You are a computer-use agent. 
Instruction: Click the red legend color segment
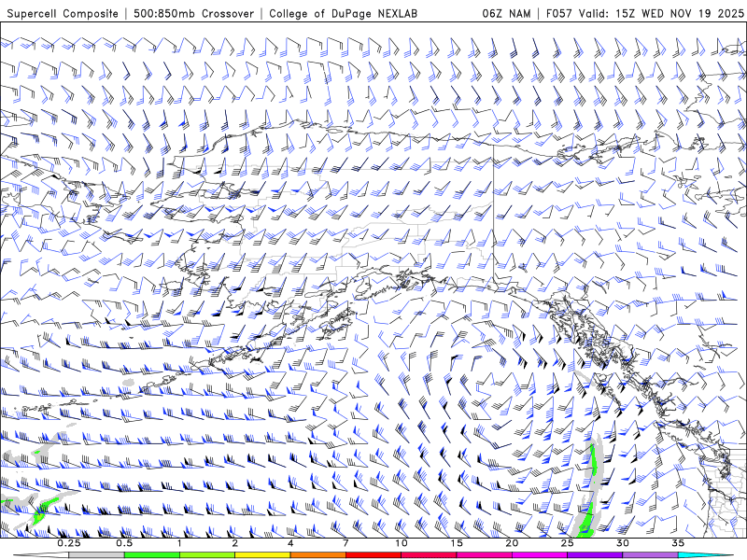[373, 555]
